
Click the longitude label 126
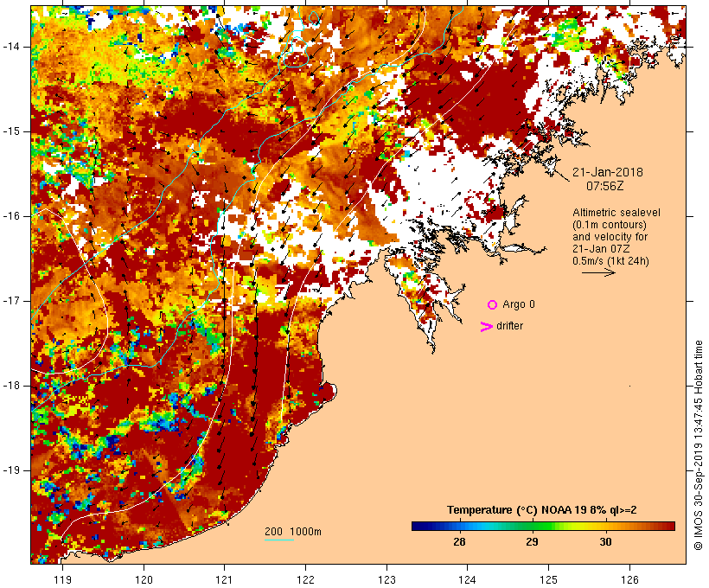pyautogui.click(x=629, y=579)
